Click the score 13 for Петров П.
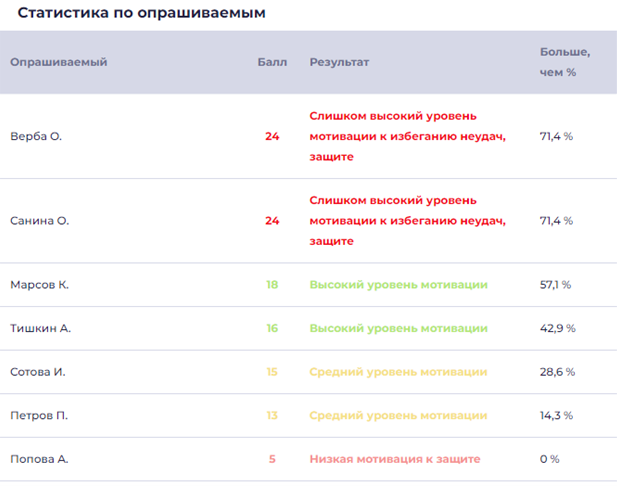Viewport: 617px width, 486px height. click(272, 415)
